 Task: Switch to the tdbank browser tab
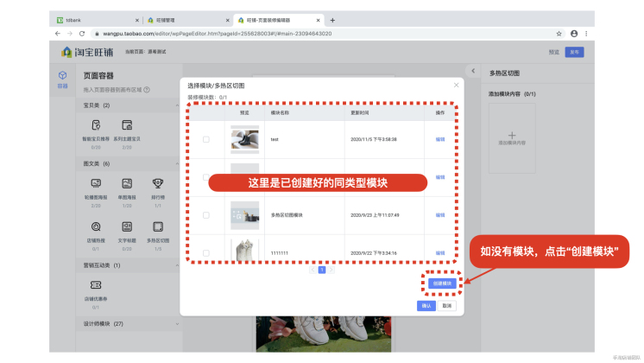click(98, 20)
